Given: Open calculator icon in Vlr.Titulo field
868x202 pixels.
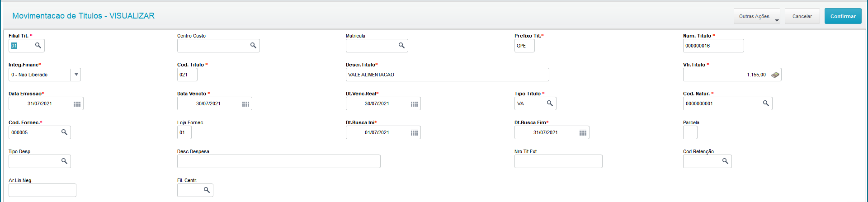Looking at the screenshot, I should (775, 75).
